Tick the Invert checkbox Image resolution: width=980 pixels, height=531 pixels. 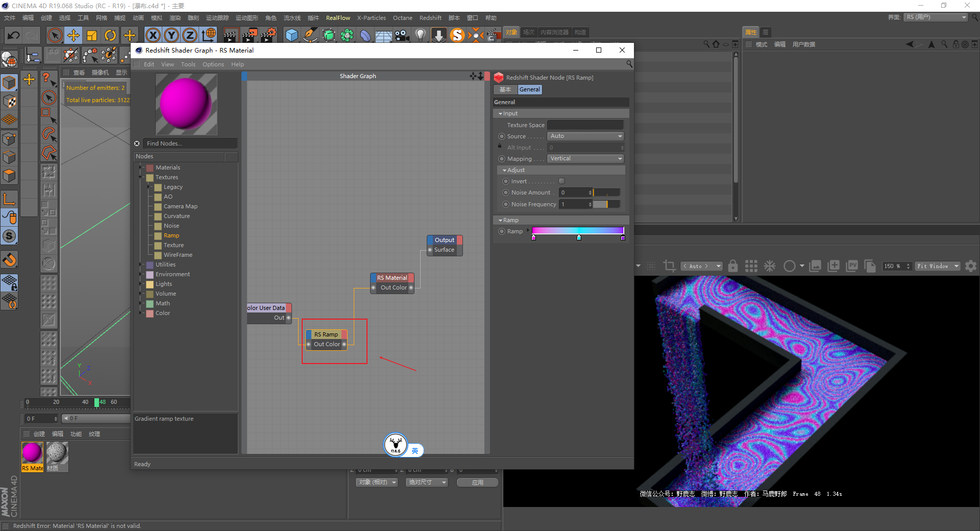coord(561,181)
